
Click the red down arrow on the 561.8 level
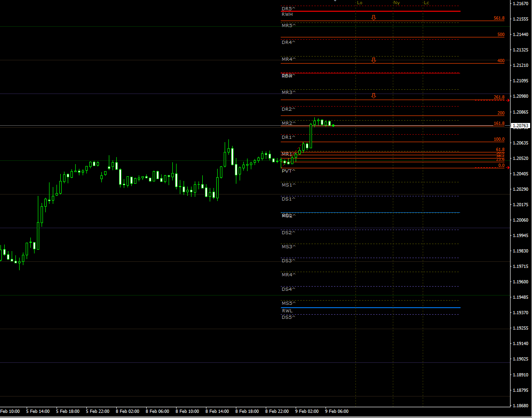(x=373, y=17)
